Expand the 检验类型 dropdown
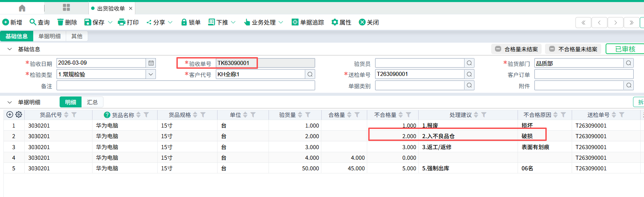 click(x=151, y=74)
